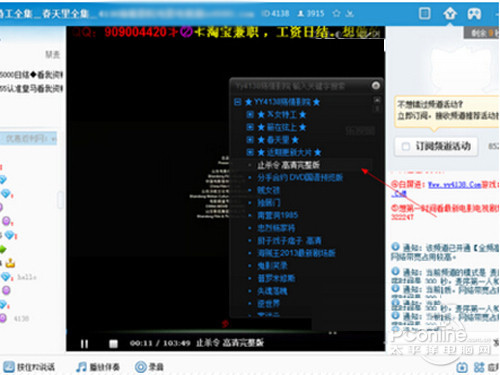Collapse the YY4138 root tree node
The width and height of the screenshot is (500, 375).
(x=237, y=102)
